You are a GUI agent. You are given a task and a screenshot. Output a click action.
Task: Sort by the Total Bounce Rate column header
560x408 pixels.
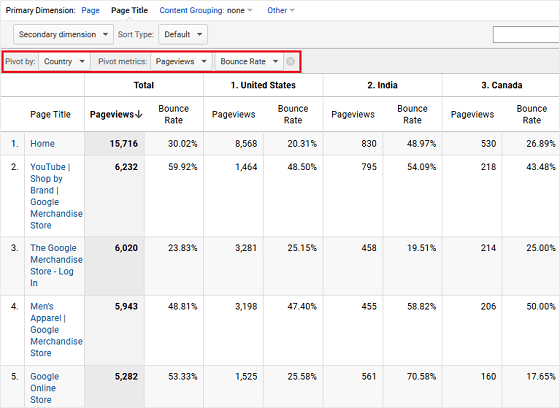click(174, 114)
